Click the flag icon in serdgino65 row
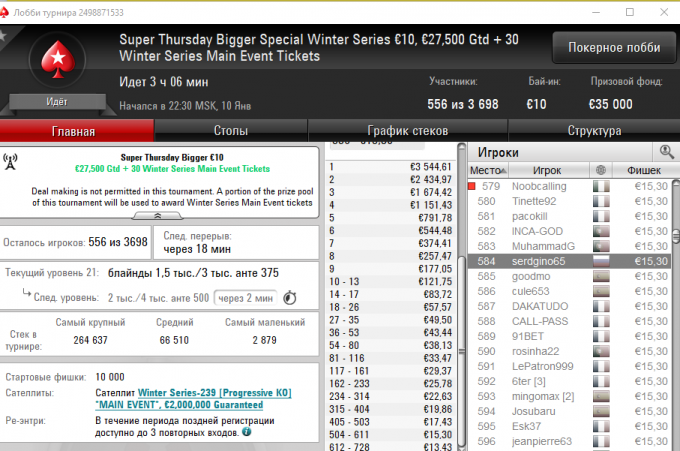This screenshot has height=451, width=680. click(601, 261)
